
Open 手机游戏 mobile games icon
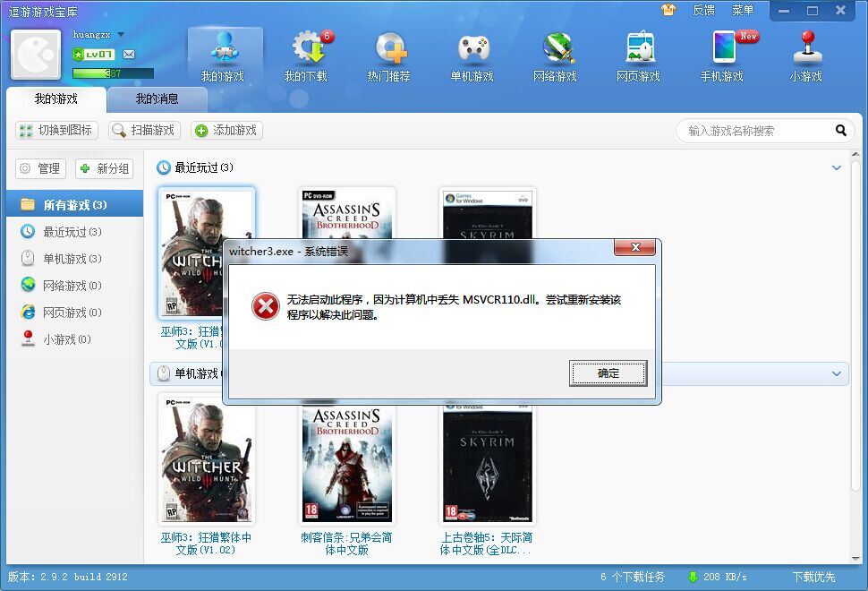tap(722, 56)
